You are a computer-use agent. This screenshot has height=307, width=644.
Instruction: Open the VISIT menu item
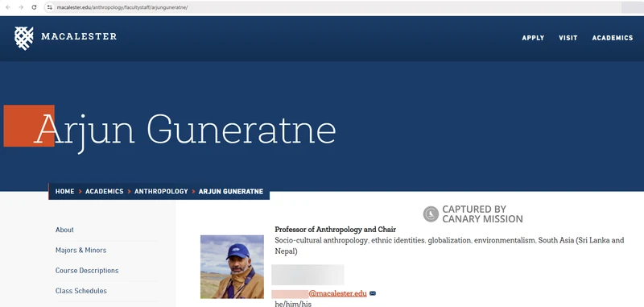coord(568,38)
